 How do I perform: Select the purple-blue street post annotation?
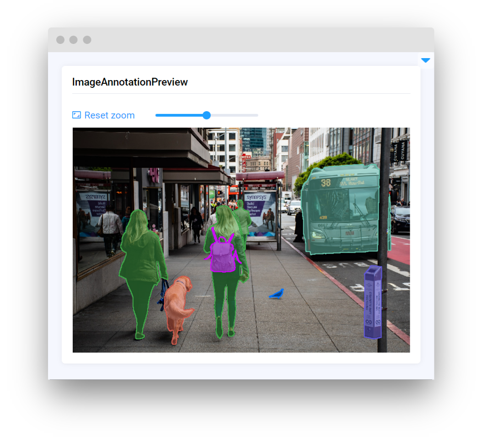[373, 302]
